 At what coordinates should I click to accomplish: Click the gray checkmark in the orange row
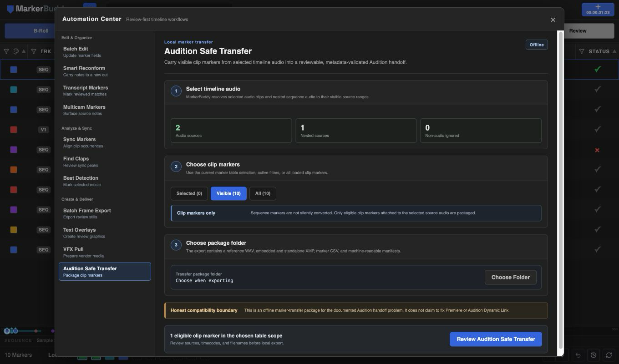(598, 169)
